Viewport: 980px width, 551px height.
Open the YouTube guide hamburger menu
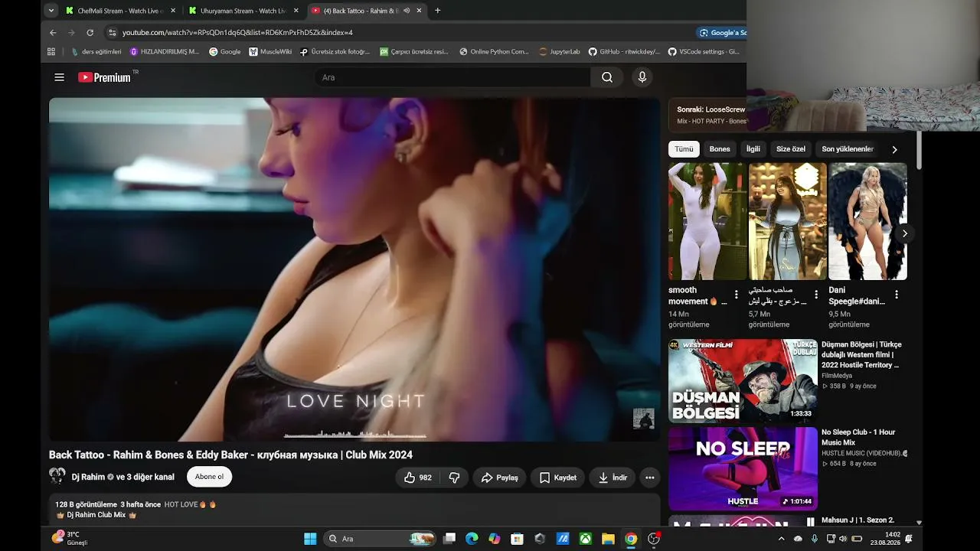tap(60, 77)
